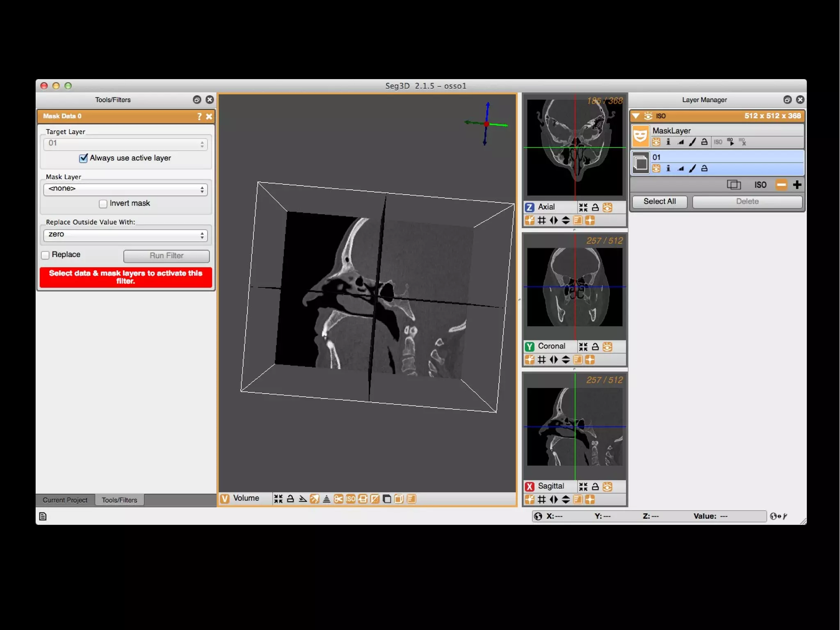Switch to the Tools/Filters bottom tab
The height and width of the screenshot is (630, 840).
(x=119, y=500)
